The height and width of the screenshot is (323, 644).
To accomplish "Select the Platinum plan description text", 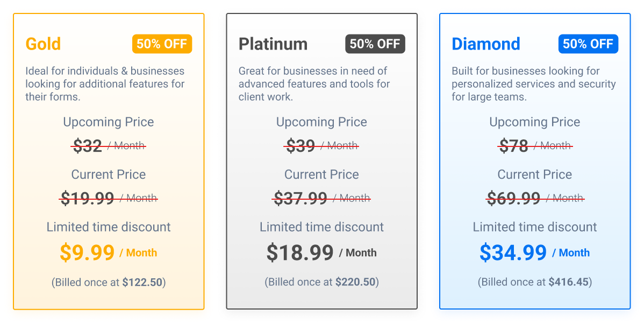I will [314, 83].
